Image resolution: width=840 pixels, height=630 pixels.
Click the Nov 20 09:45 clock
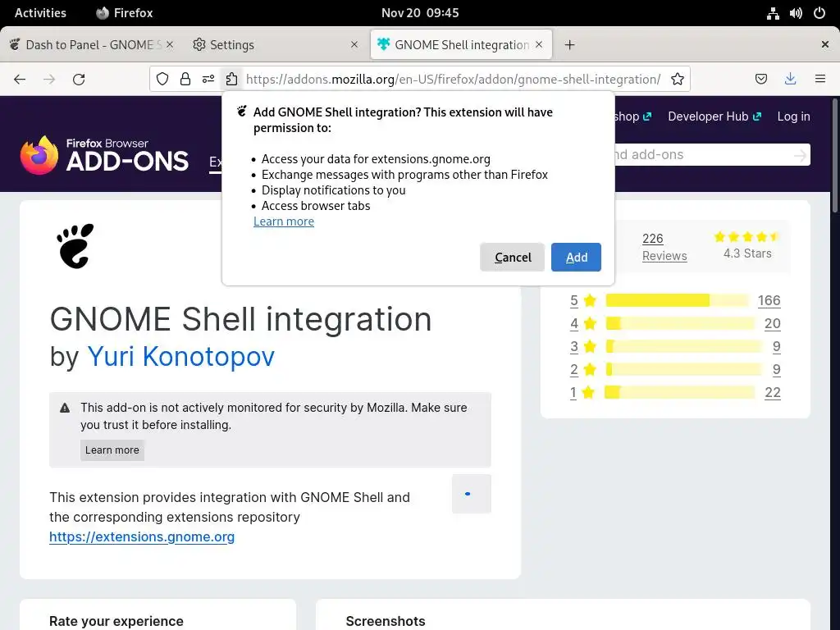(x=420, y=13)
